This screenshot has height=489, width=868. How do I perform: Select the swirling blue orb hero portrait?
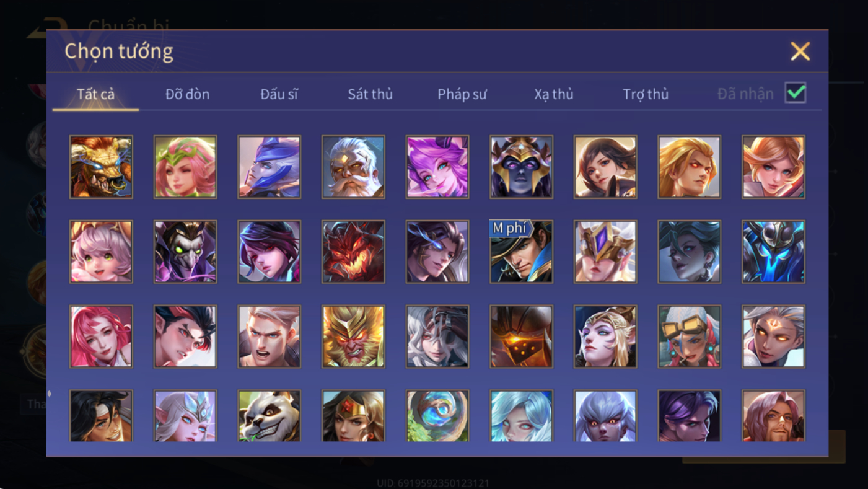[x=437, y=416]
